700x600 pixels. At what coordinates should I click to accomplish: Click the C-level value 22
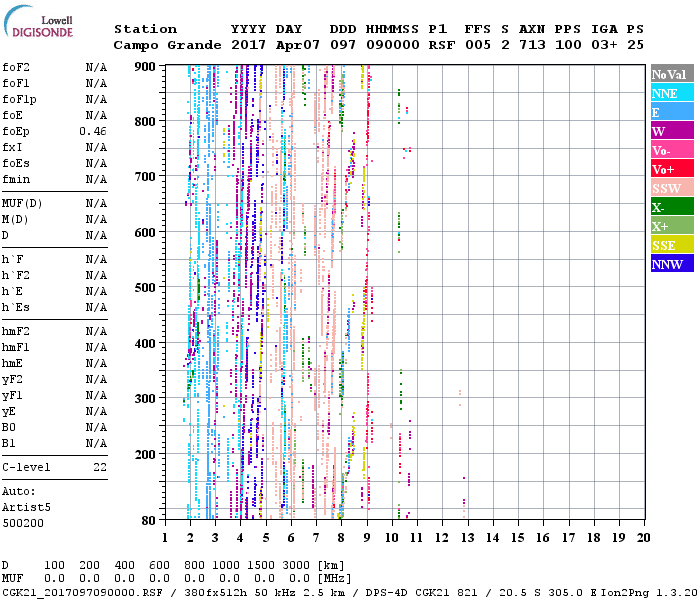(99, 467)
